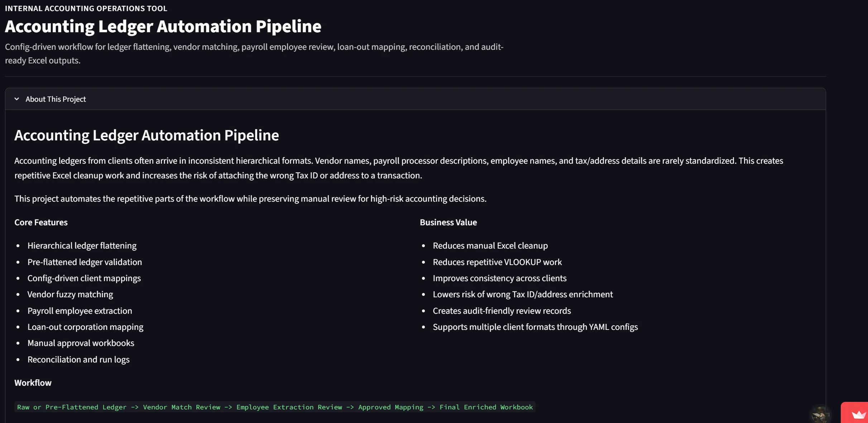Click 'Vendor fuzzy matching' list item
Image resolution: width=868 pixels, height=423 pixels.
[x=70, y=294]
